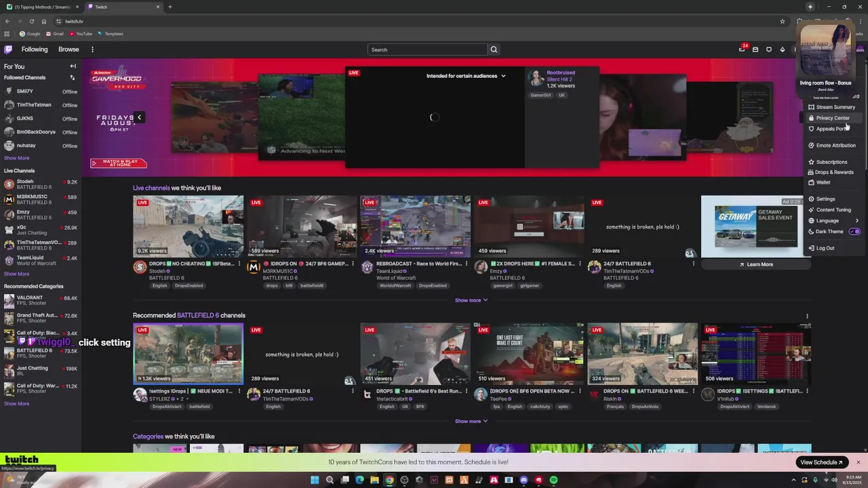Click the Twitch home logo icon
868x488 pixels.
(8, 49)
